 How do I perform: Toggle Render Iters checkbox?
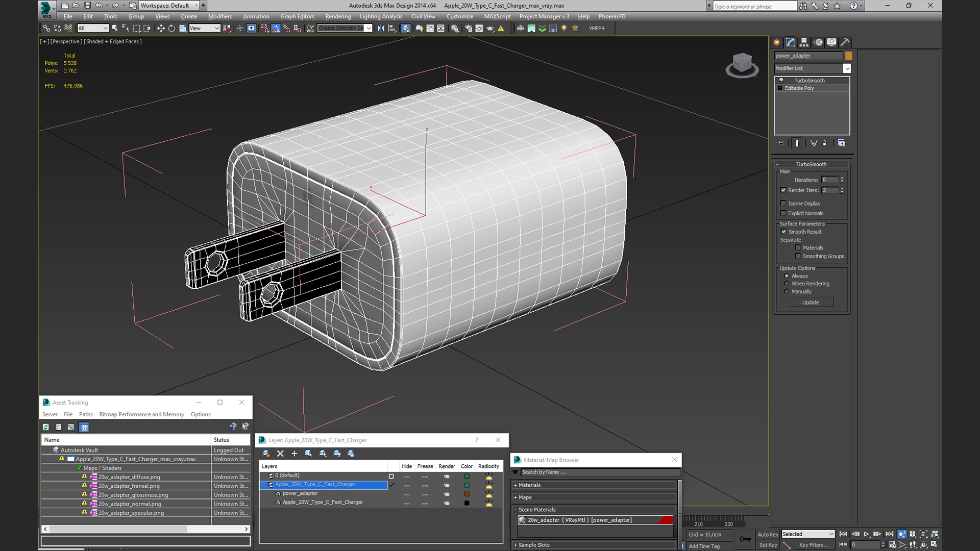click(x=783, y=190)
